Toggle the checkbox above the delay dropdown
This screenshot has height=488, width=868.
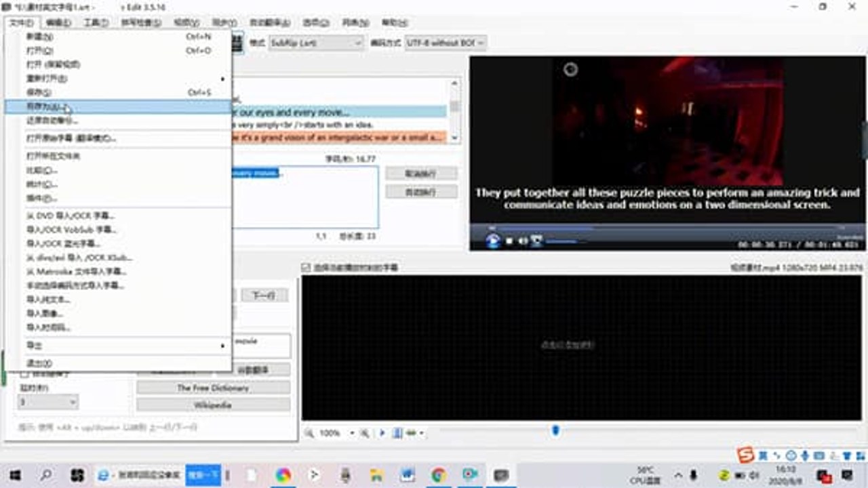[x=24, y=373]
